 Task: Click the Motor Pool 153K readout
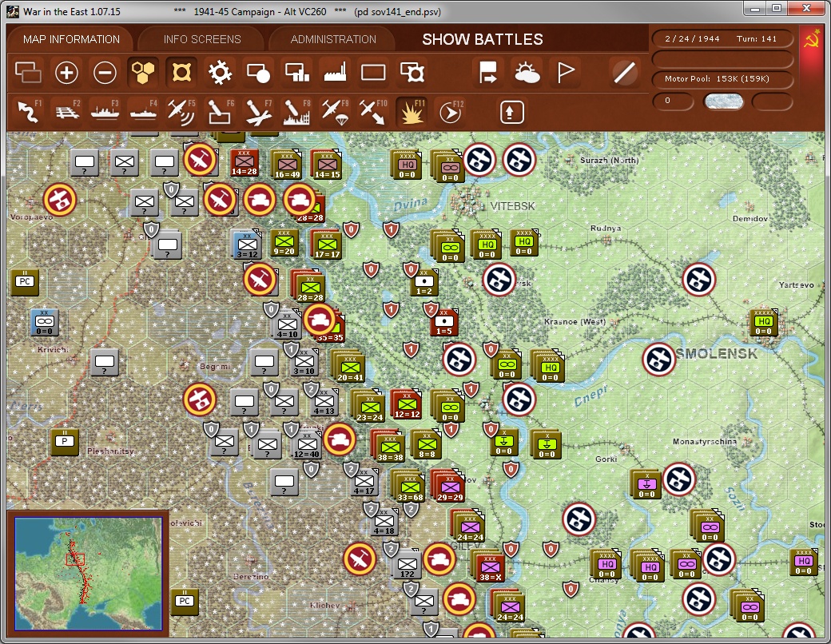click(722, 78)
